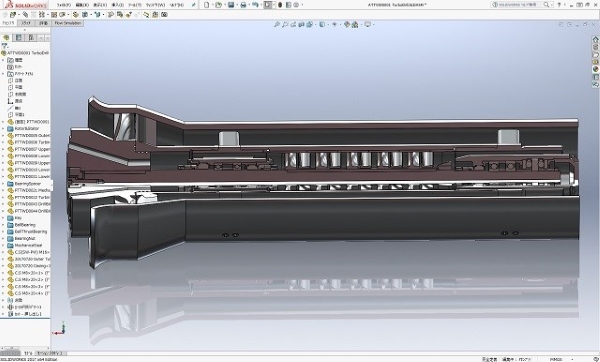Select the FeatureManager design tree tab icon
600x362 pixels.
coord(6,38)
